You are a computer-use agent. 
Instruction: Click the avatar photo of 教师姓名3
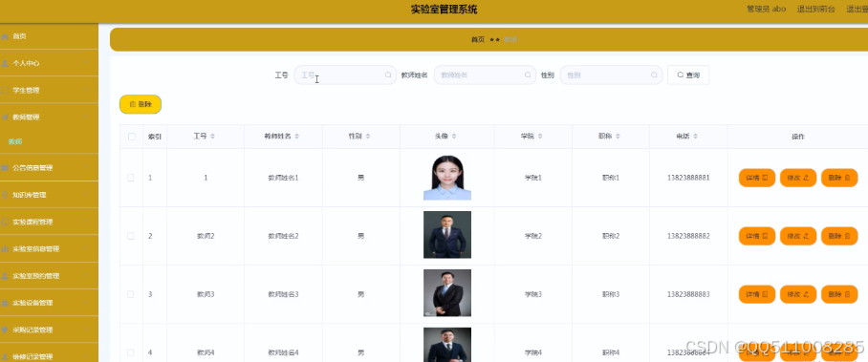tap(447, 293)
